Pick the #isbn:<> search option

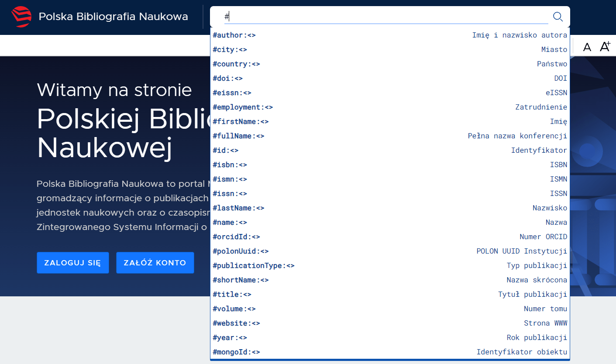[389, 165]
